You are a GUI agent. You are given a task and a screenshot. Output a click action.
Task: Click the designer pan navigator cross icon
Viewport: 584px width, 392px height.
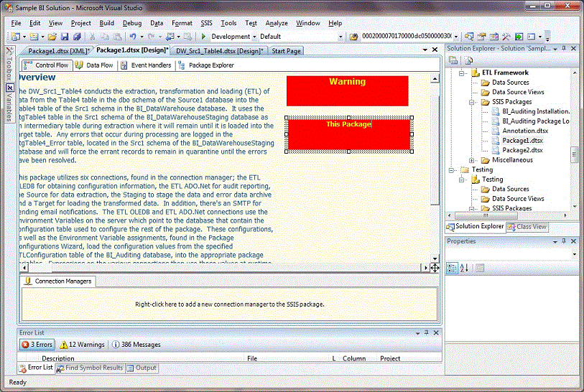(x=435, y=268)
